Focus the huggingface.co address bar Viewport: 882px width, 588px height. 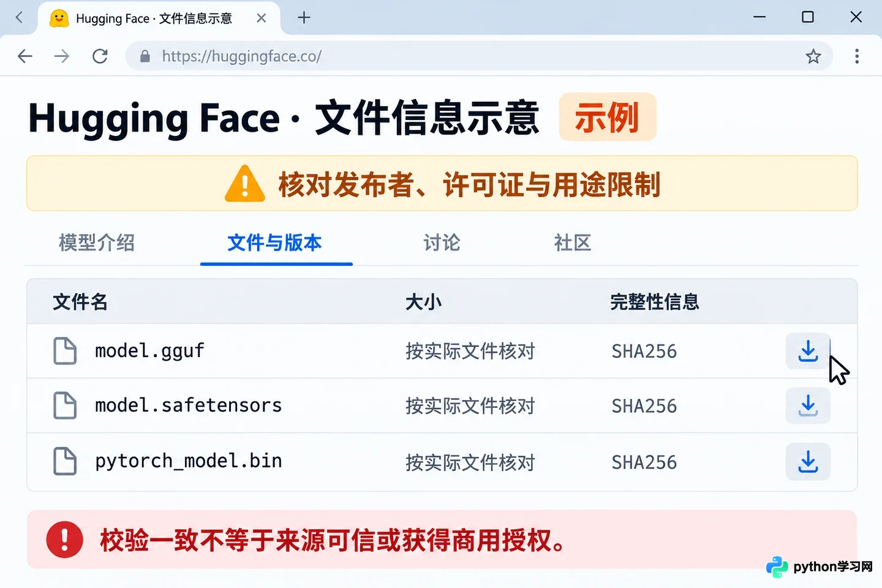[479, 56]
